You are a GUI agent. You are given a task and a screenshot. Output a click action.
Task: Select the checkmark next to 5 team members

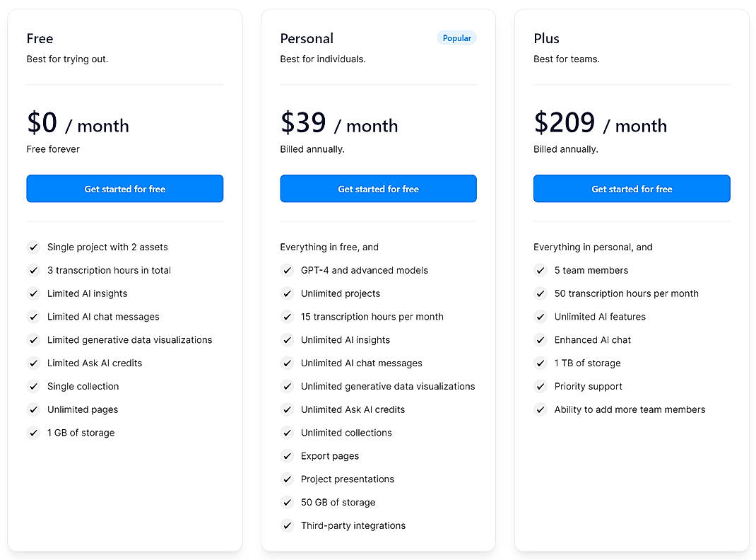tap(541, 270)
